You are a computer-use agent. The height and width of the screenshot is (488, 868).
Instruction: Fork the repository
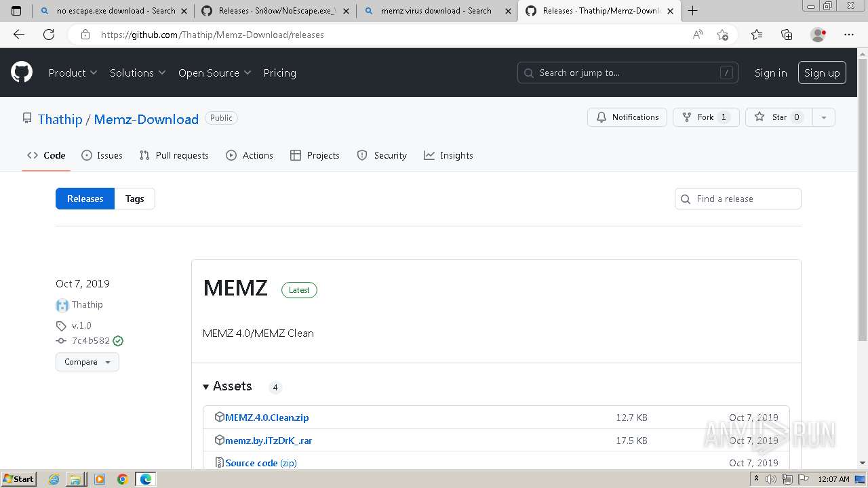705,117
